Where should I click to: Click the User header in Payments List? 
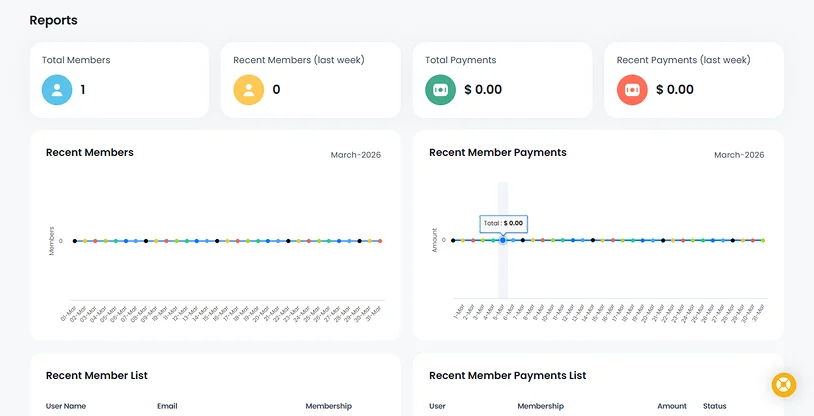coord(437,406)
